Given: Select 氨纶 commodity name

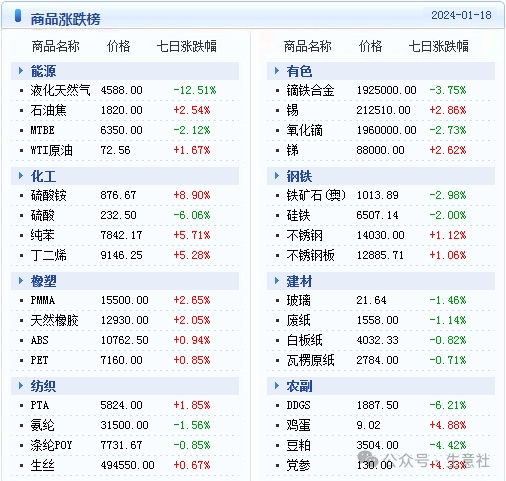Looking at the screenshot, I should click(x=42, y=425).
